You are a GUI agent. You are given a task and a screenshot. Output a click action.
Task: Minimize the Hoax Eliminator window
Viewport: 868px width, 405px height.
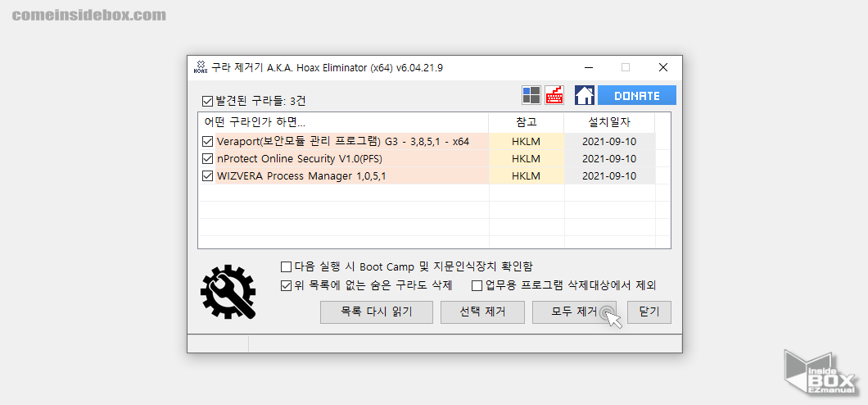pos(590,67)
